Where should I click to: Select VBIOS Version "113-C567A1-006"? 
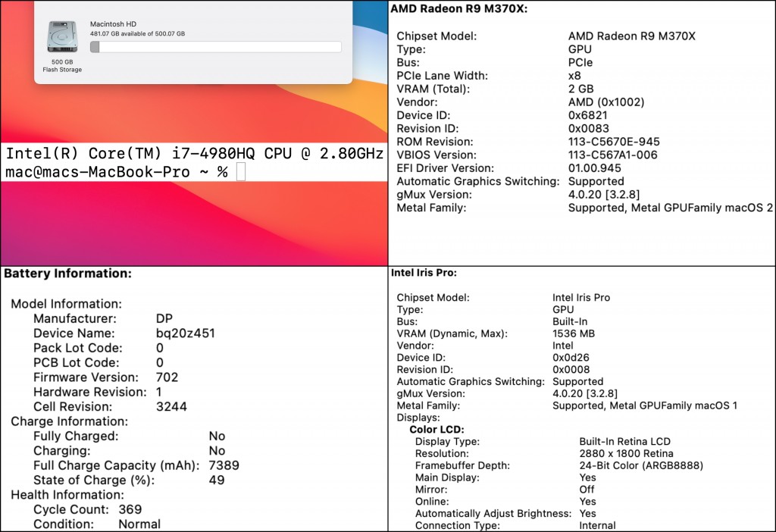(612, 155)
